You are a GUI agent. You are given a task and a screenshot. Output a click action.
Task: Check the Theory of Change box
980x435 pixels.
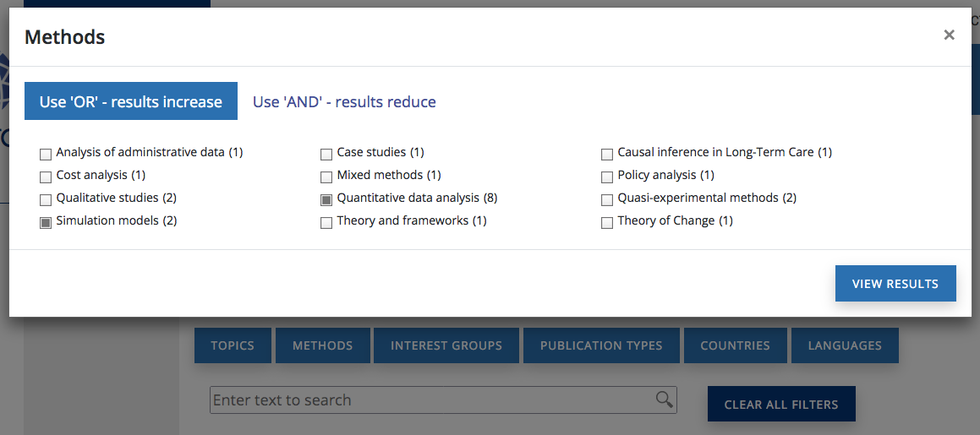point(607,222)
